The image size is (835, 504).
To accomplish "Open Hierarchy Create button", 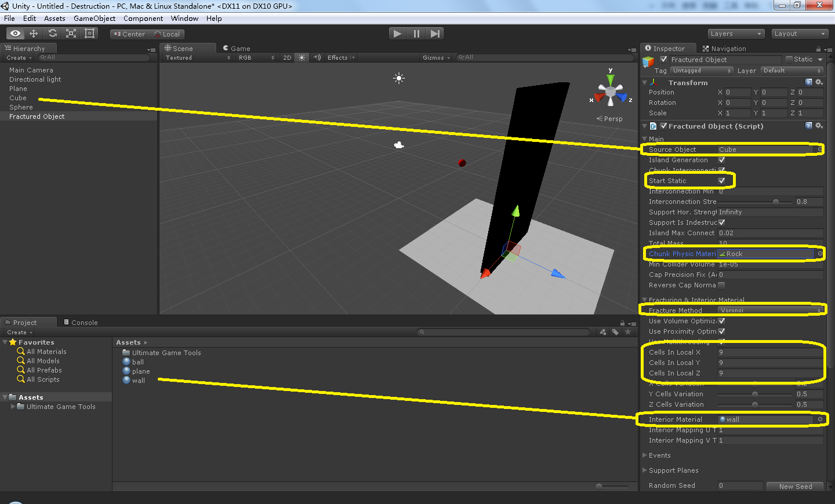I will 19,57.
